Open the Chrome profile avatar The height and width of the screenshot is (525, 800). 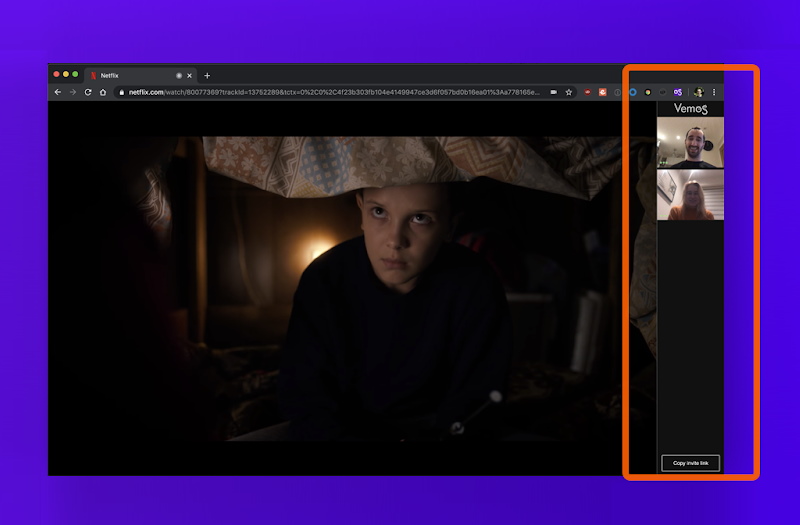(698, 92)
